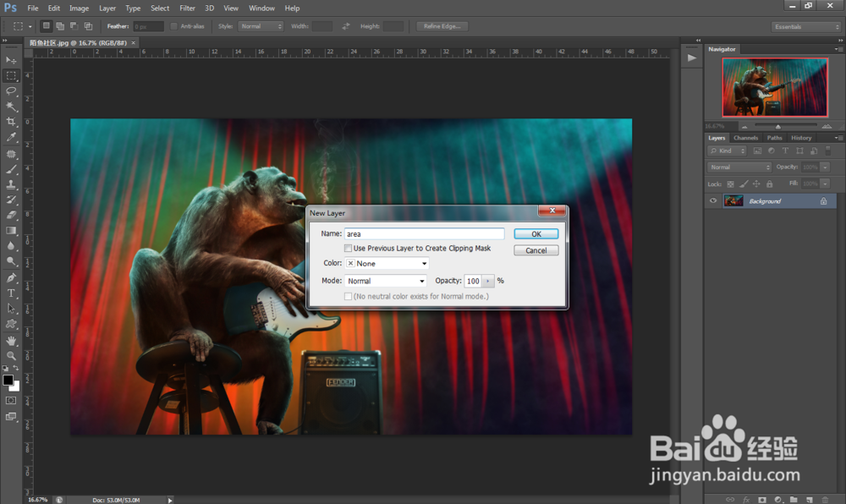Open the Essentials workspace dropdown
Screen dimensions: 846x504
[806, 27]
